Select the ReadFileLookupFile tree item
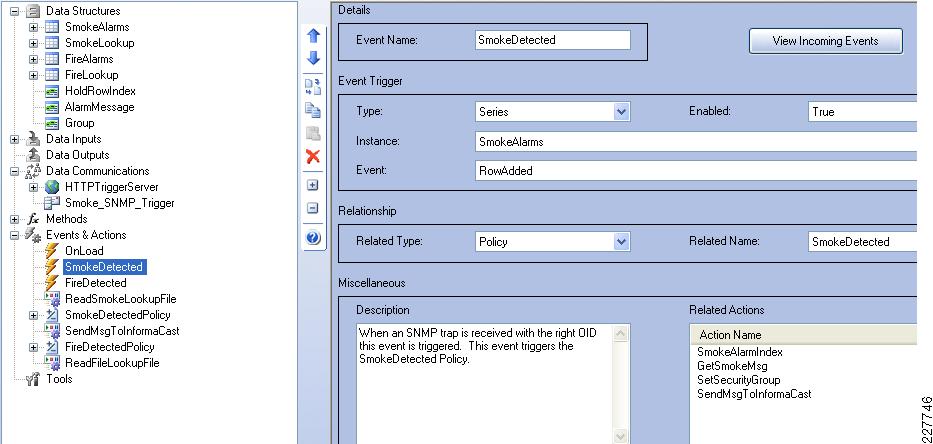 (112, 363)
